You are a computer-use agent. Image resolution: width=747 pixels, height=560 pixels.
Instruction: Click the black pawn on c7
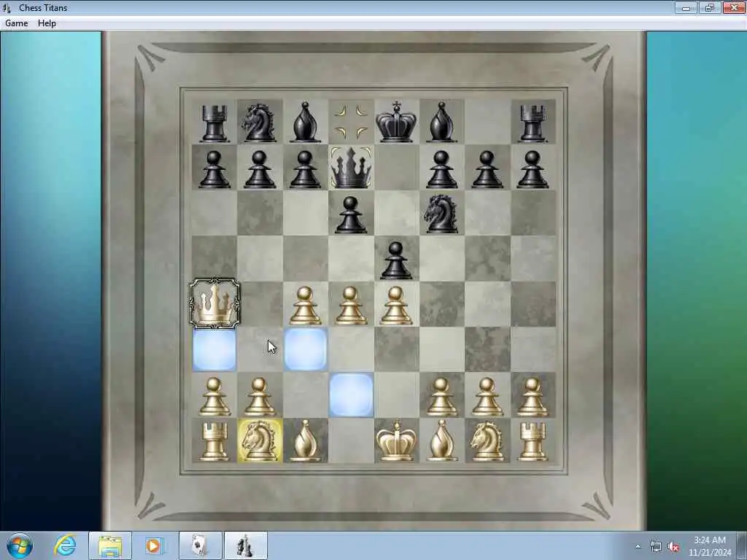pyautogui.click(x=305, y=169)
